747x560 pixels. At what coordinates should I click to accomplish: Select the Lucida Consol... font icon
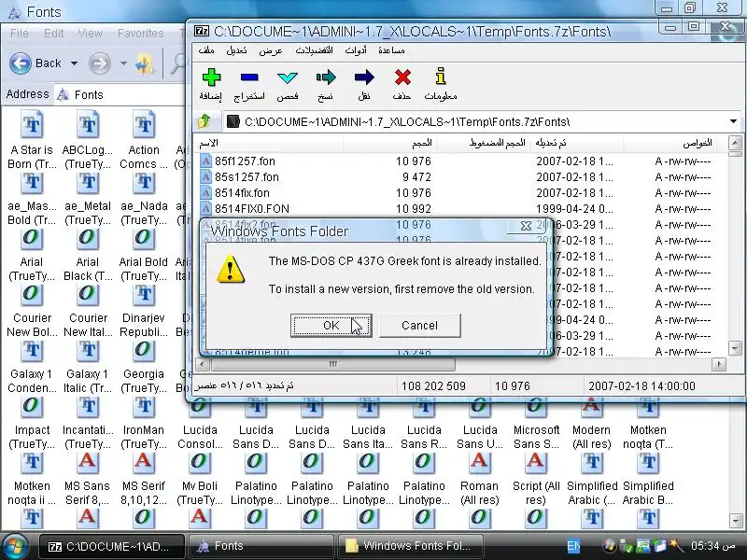(200, 409)
